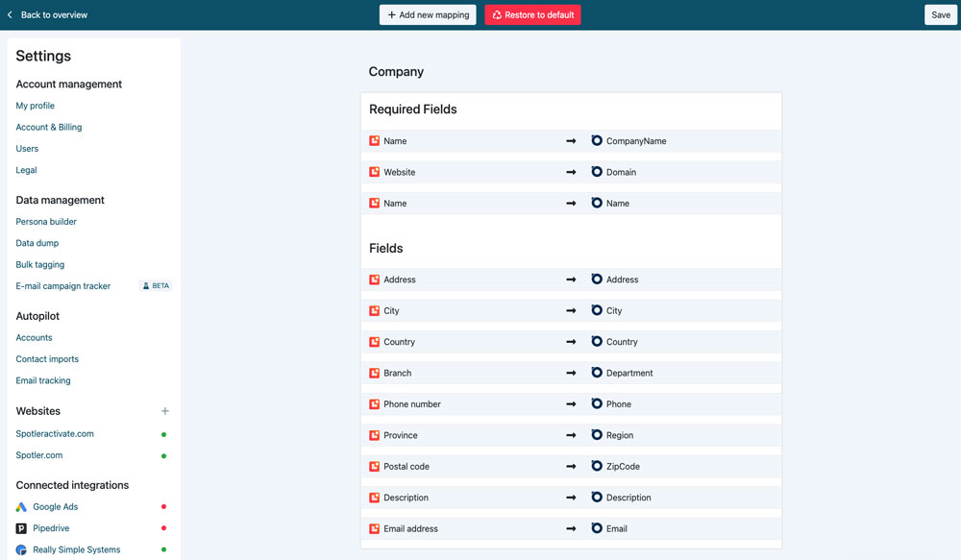Image resolution: width=961 pixels, height=560 pixels.
Task: Click the Pipedrive logo icon
Action: tap(21, 528)
